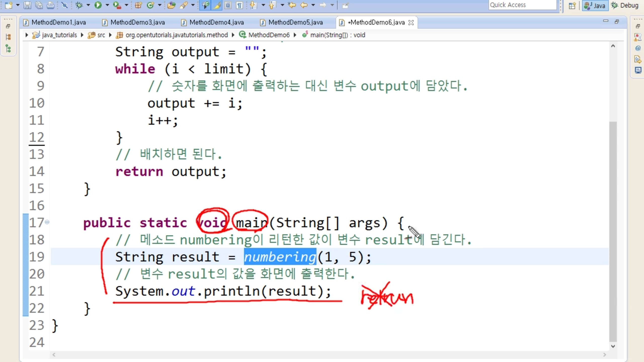Switch to MethodDemo3.java tab
Viewport: 644px width, 362px height.
[137, 22]
